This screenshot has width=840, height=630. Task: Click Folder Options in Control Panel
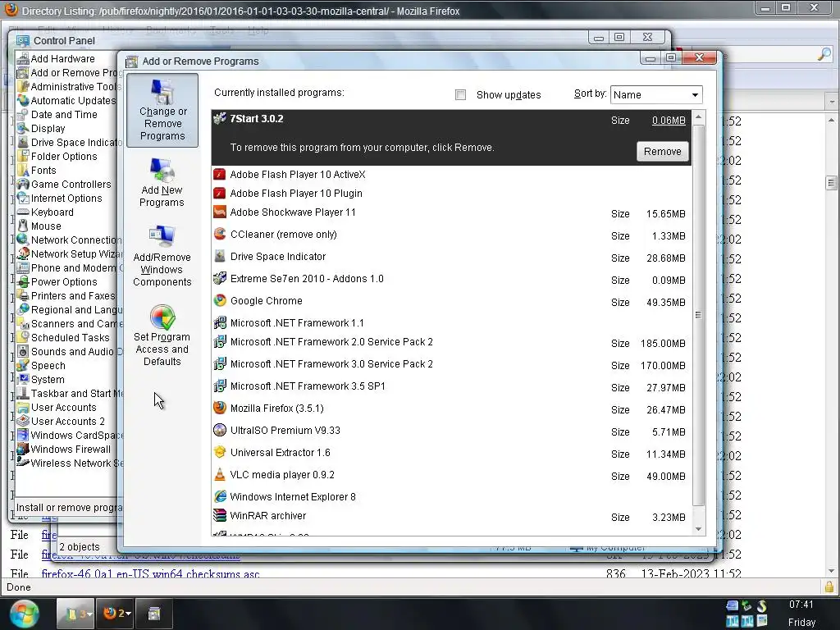point(57,157)
